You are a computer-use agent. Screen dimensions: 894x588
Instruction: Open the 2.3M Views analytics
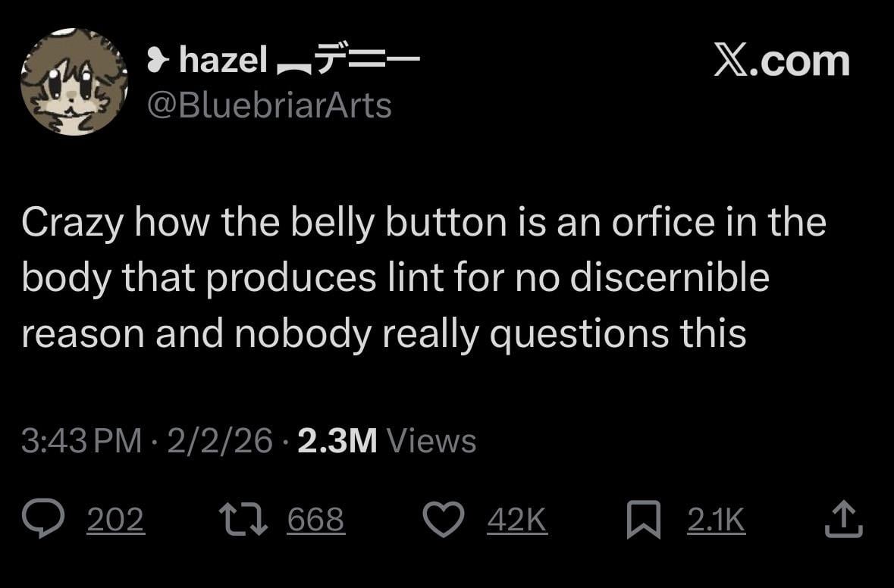tap(387, 441)
